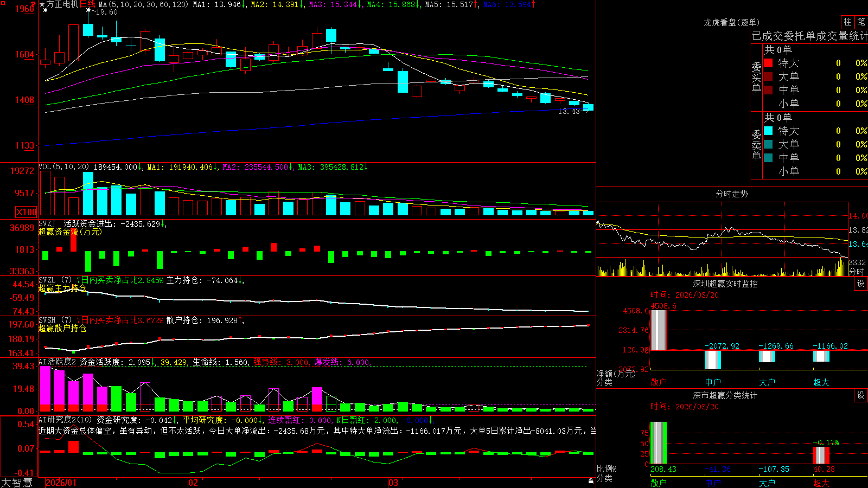Click the 已成交委托单成交量统计 header
The image size is (868, 488).
pos(809,36)
